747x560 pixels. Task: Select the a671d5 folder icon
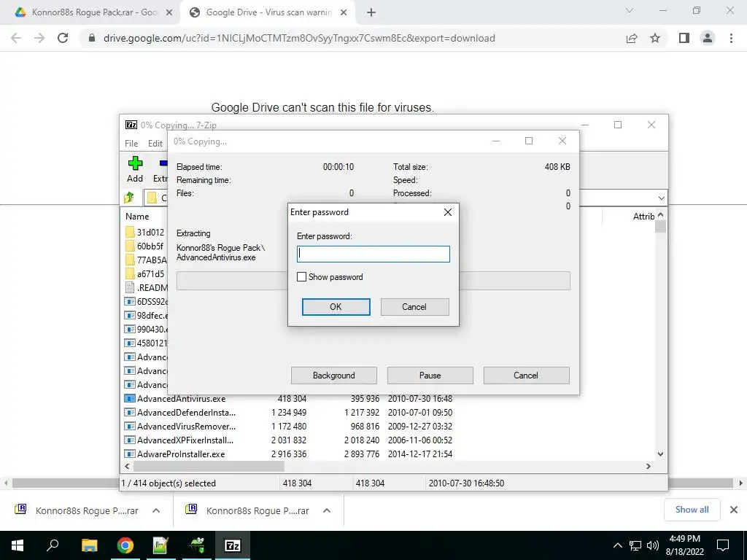[x=130, y=274]
